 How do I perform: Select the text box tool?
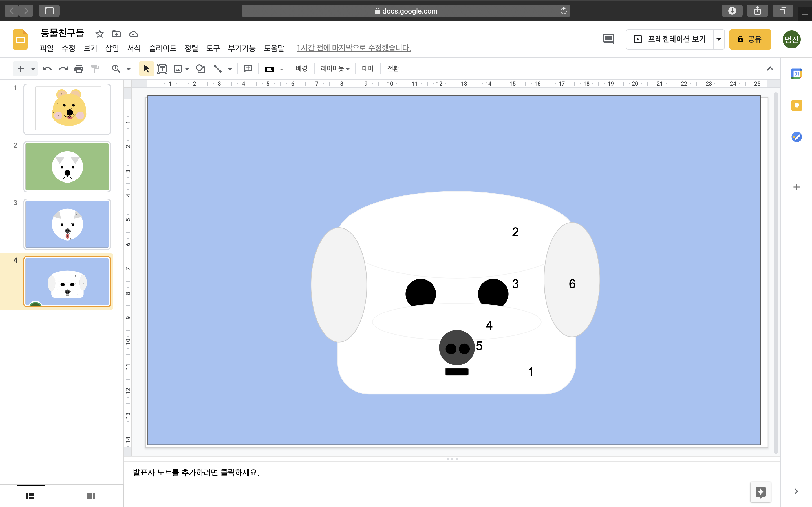[x=162, y=69]
